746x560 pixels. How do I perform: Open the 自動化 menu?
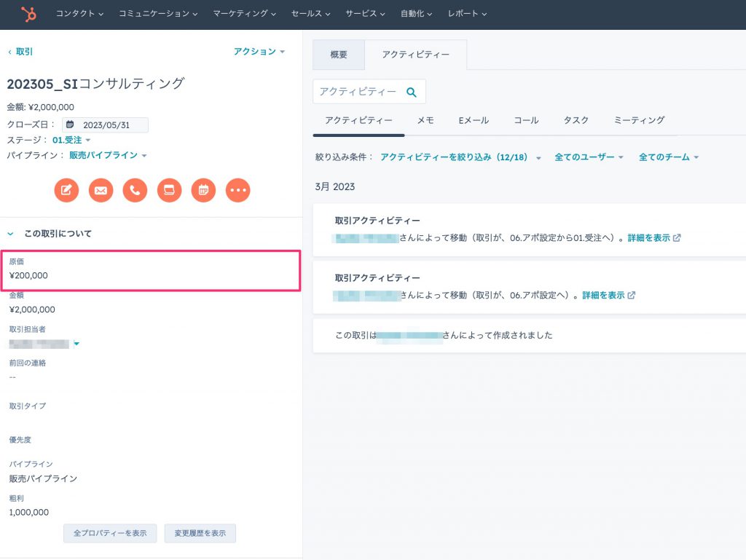416,14
